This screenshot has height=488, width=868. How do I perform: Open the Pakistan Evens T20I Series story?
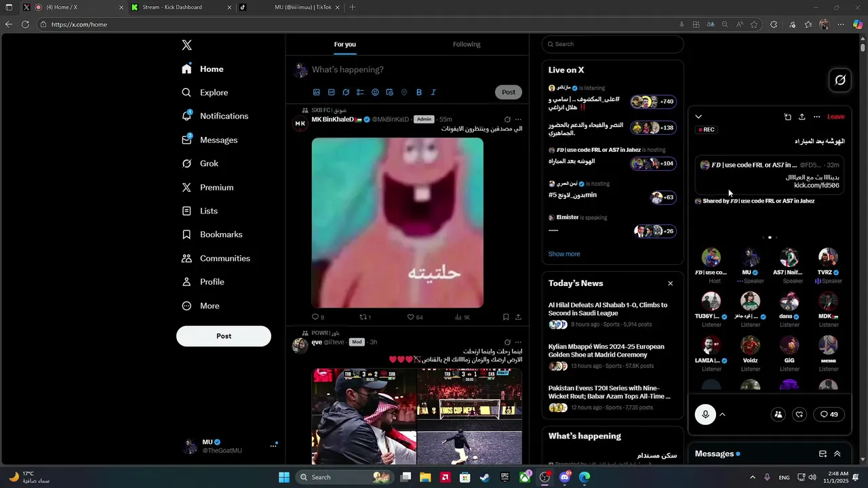pos(612,398)
